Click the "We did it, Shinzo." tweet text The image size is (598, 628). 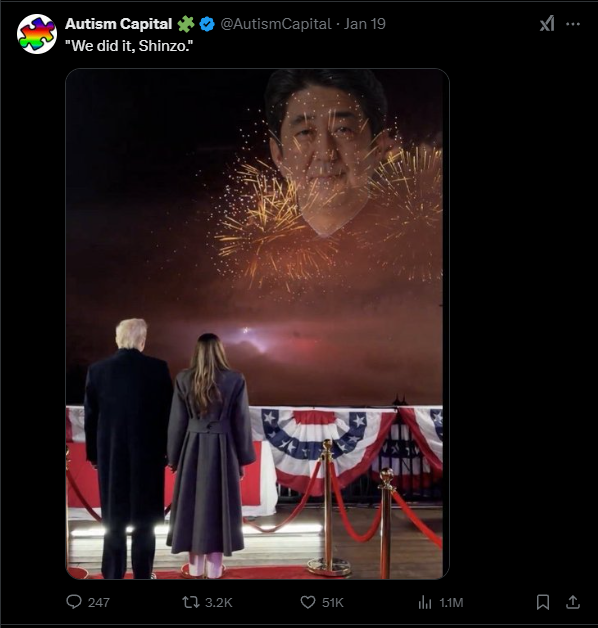click(x=129, y=46)
